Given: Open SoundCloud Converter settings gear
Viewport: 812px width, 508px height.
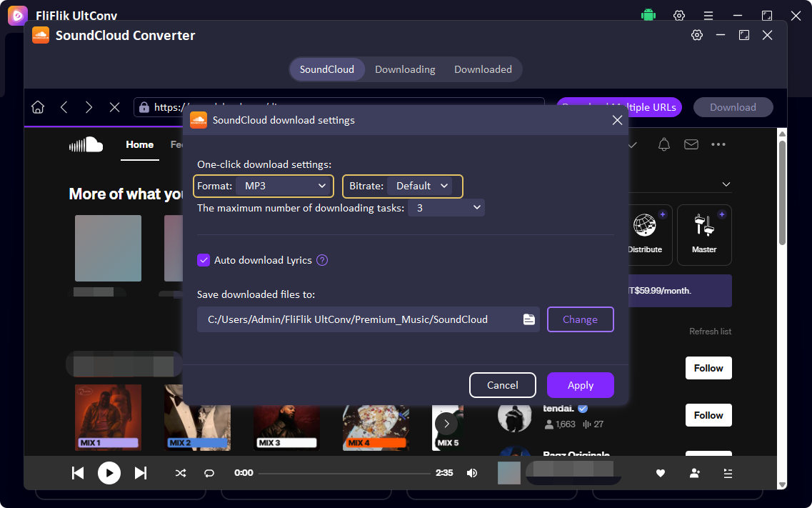Looking at the screenshot, I should tap(697, 35).
